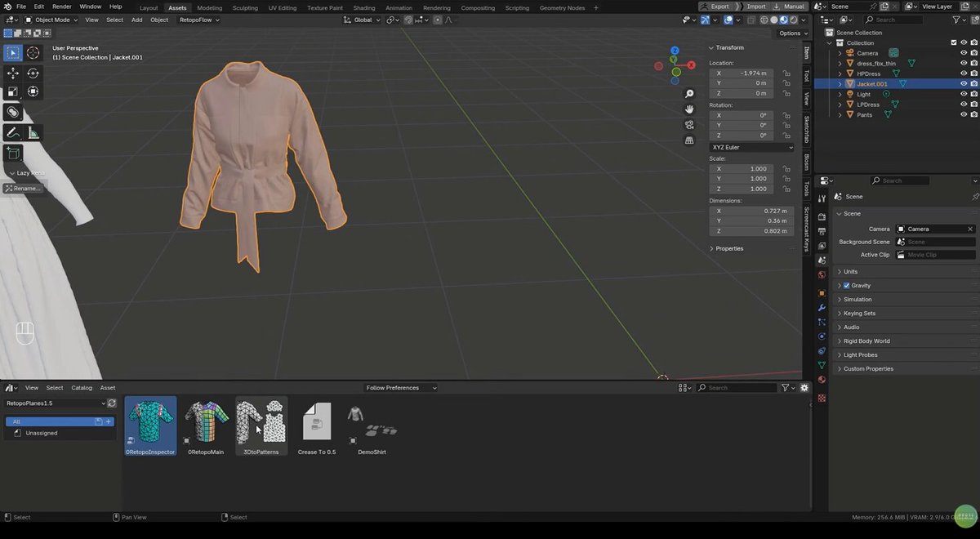Hide Jacket.001 in viewport via eye icon

click(x=964, y=83)
